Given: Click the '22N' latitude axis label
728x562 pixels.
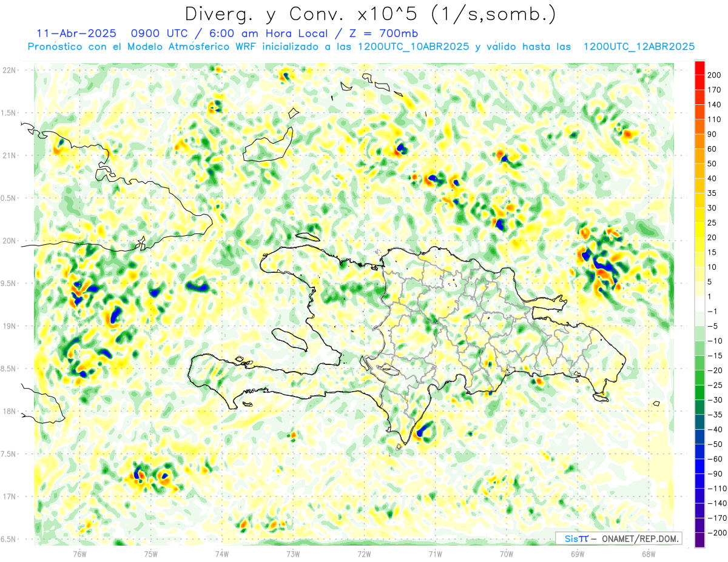Looking at the screenshot, I should [x=9, y=70].
